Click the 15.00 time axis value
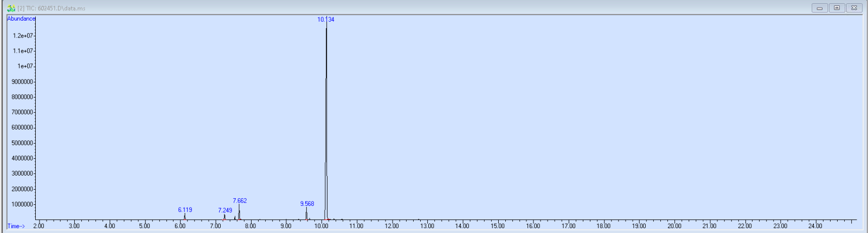This screenshot has height=233, width=868. [498, 226]
